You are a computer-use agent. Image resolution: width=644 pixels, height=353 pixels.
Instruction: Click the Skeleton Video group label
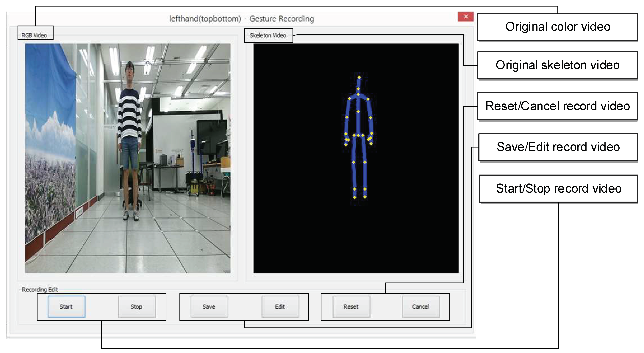point(268,35)
